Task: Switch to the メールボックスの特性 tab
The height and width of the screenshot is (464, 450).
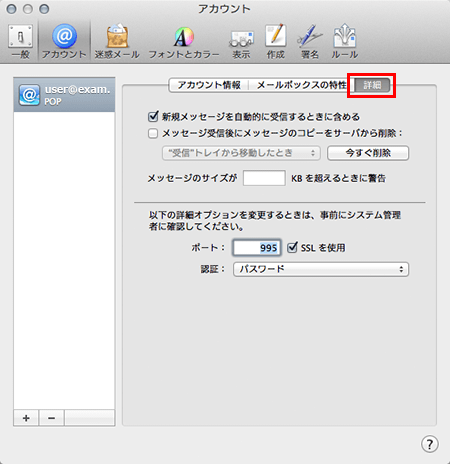Action: click(x=301, y=85)
